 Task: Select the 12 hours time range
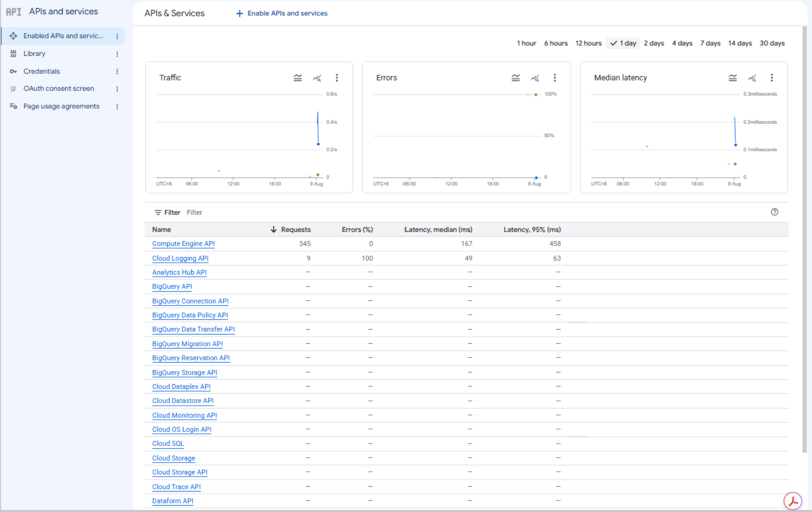click(x=589, y=43)
